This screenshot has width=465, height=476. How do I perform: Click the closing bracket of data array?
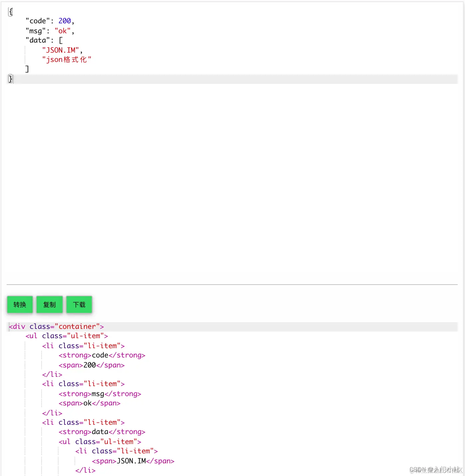[x=27, y=69]
